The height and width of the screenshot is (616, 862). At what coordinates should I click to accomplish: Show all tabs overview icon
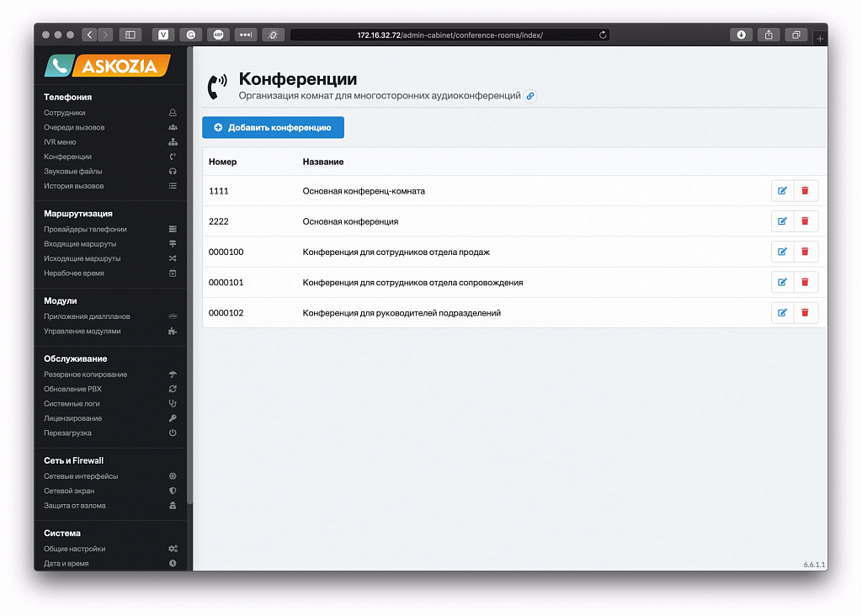point(795,35)
